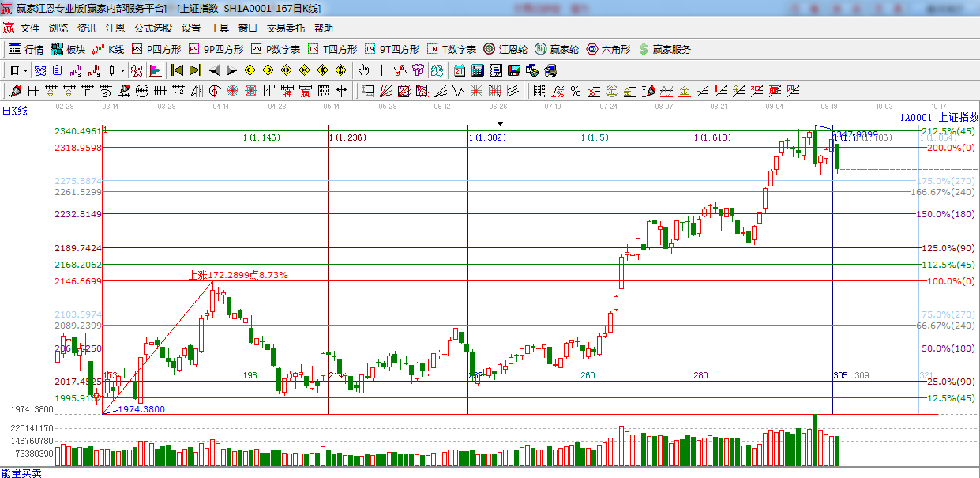The height and width of the screenshot is (478, 980).
Task: Jump to first bar with skip-to-start icon
Action: coord(177,70)
